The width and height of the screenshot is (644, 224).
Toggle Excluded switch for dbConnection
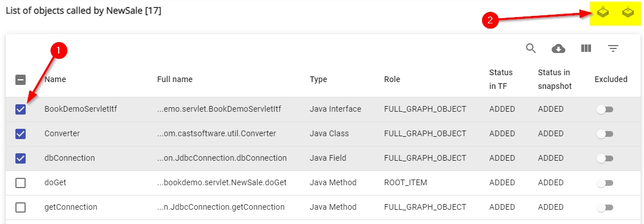pos(605,158)
